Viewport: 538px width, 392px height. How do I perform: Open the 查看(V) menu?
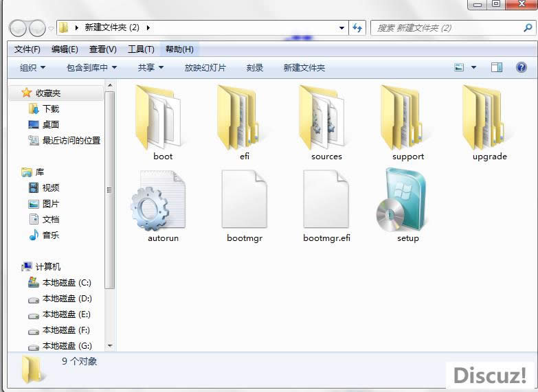click(x=102, y=49)
